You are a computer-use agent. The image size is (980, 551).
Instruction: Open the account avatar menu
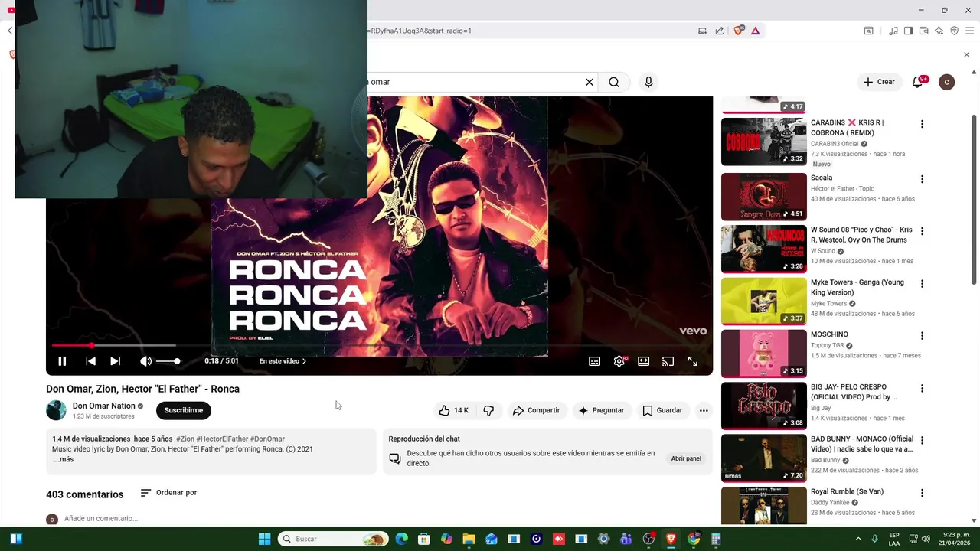pos(947,82)
